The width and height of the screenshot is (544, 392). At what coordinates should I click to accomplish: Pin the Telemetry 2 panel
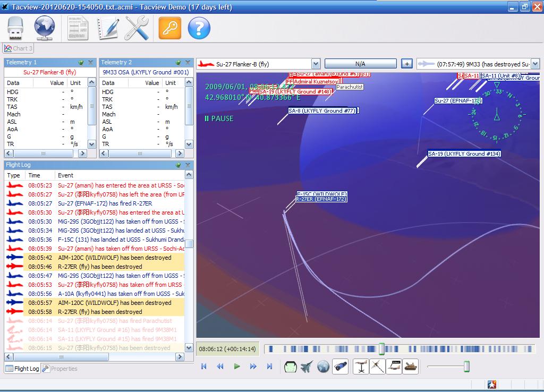(x=178, y=63)
